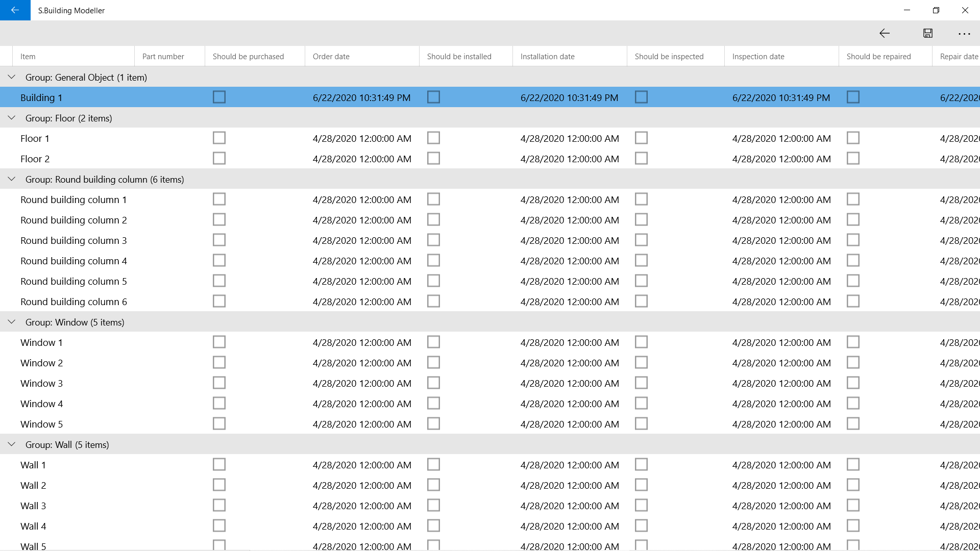Restore down the application window

(x=936, y=10)
